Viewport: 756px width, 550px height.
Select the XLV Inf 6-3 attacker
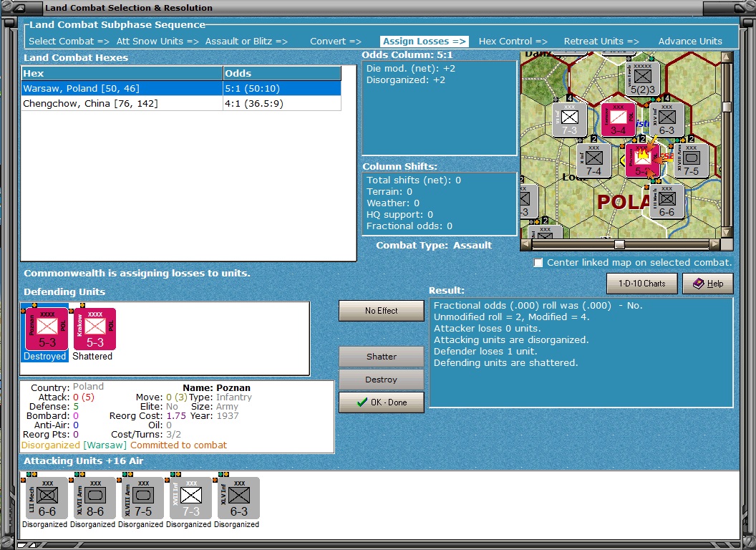tap(238, 498)
